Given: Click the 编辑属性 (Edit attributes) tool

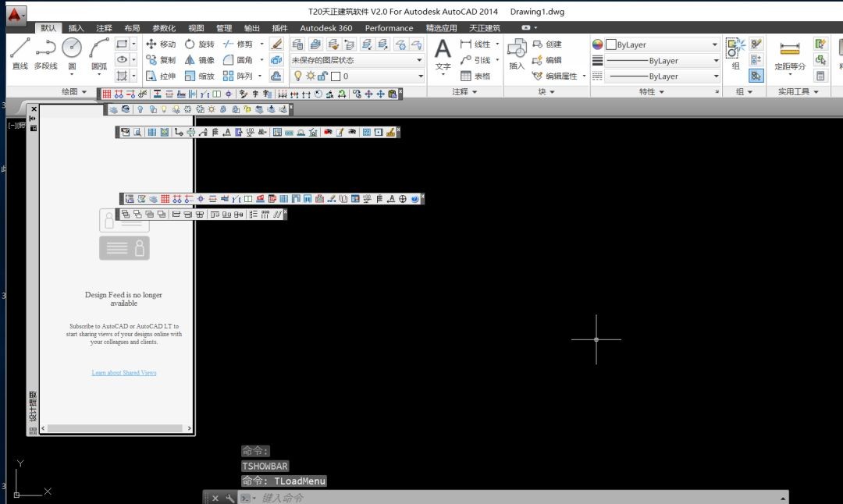Looking at the screenshot, I should click(555, 76).
